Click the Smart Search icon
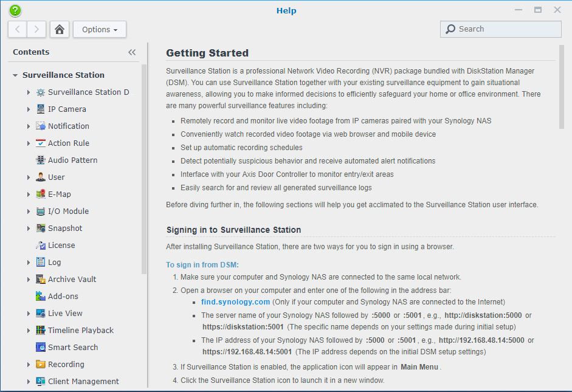Screen dimensions: 572x392 [x=41, y=348]
